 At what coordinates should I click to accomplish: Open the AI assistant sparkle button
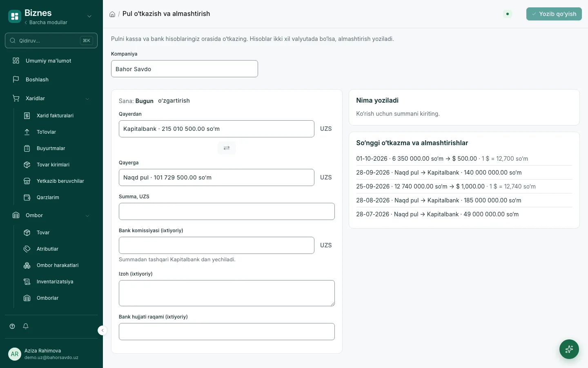pyautogui.click(x=569, y=349)
